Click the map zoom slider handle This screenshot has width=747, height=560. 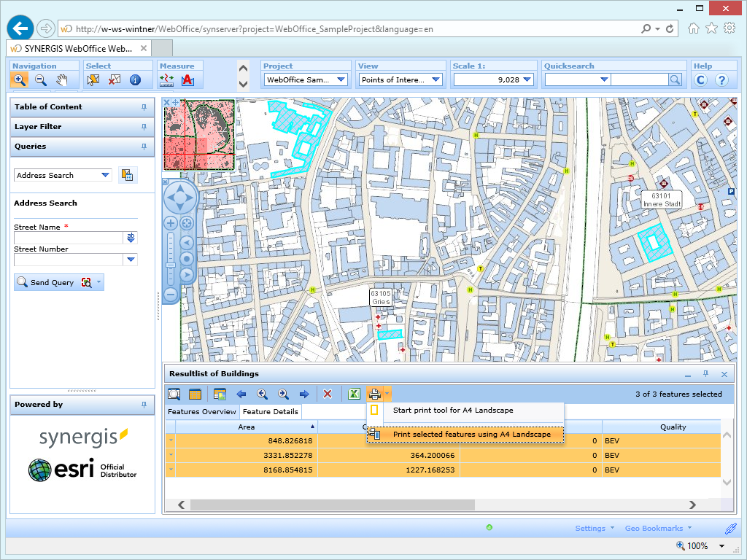coord(171,265)
